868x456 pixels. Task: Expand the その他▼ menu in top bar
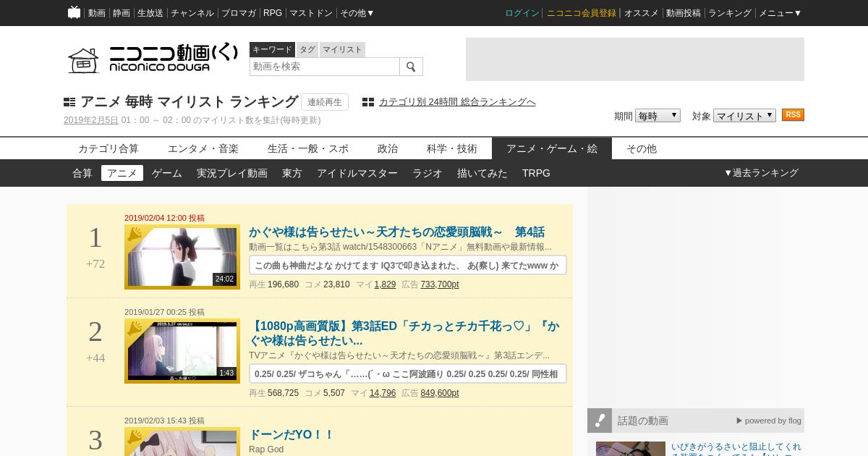click(357, 13)
